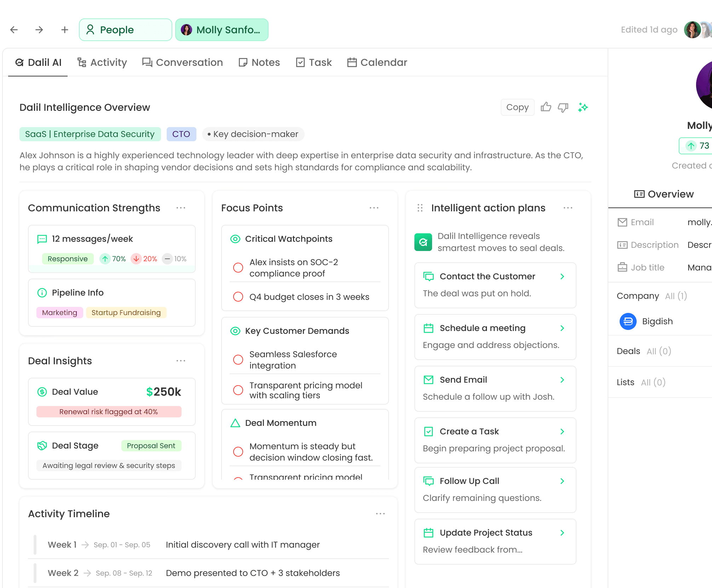Tick the Seamless Salesforce integration circle
The width and height of the screenshot is (712, 588).
click(238, 360)
